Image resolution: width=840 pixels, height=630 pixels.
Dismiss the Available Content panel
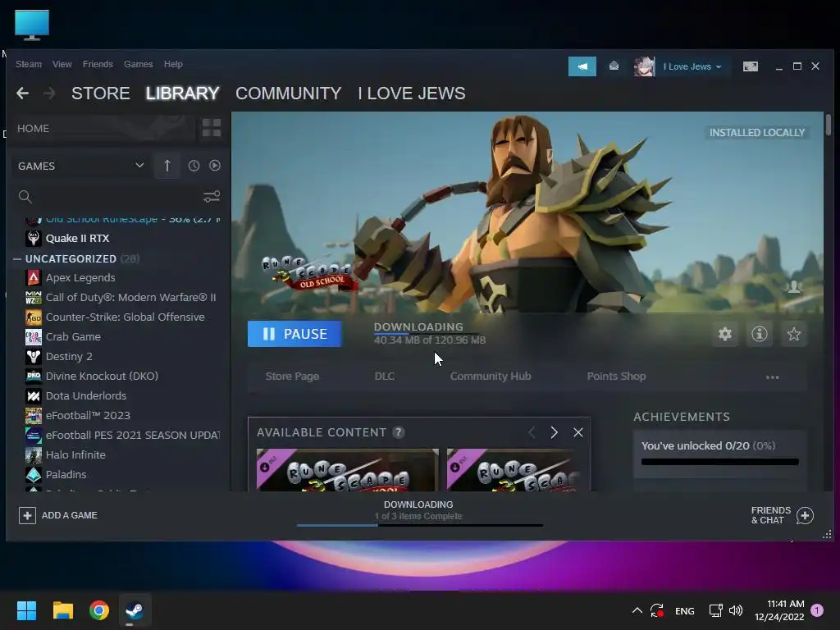pyautogui.click(x=578, y=432)
